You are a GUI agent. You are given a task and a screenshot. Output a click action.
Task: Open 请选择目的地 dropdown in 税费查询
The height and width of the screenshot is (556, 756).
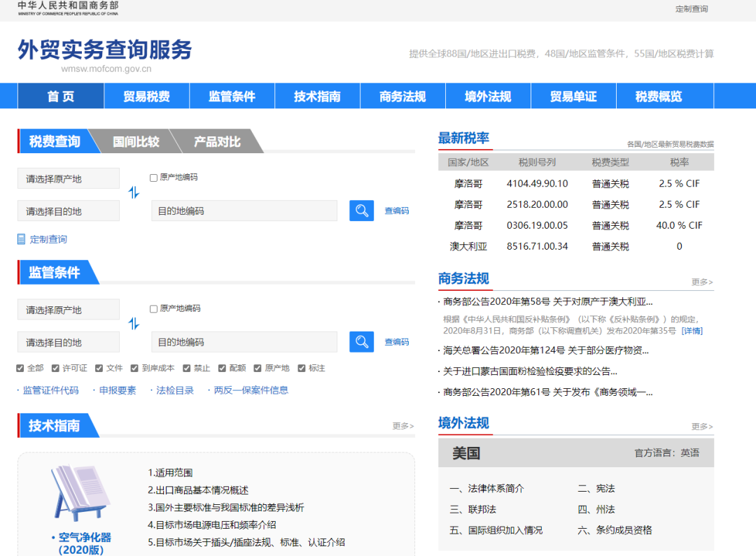click(68, 211)
